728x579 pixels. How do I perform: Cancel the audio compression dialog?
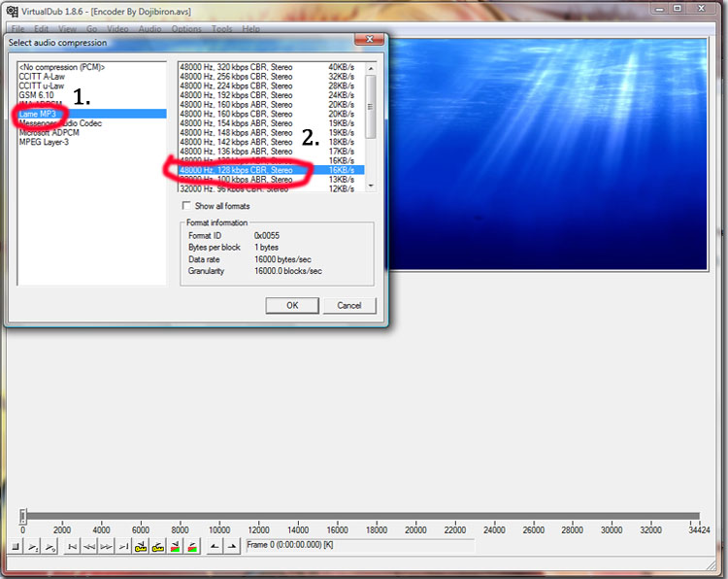[x=349, y=305]
